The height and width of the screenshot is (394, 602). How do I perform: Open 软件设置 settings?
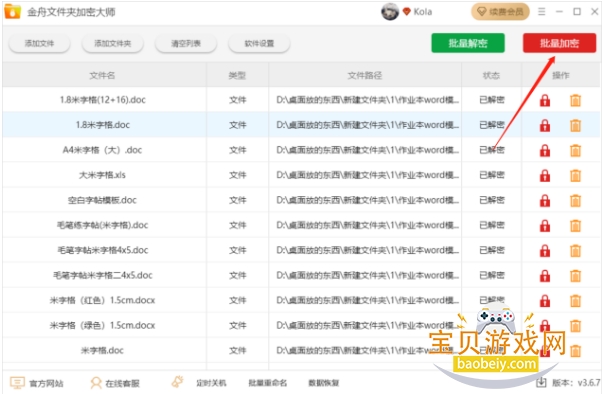pyautogui.click(x=259, y=43)
